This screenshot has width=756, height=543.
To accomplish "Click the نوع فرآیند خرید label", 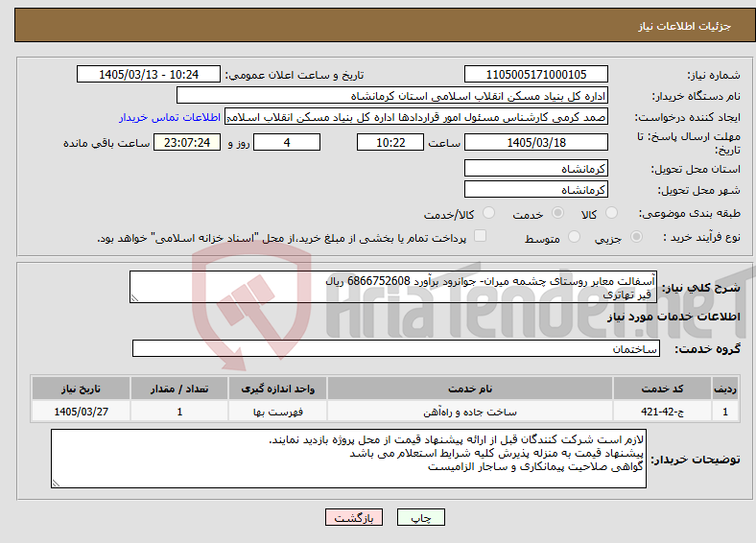I will (701, 237).
